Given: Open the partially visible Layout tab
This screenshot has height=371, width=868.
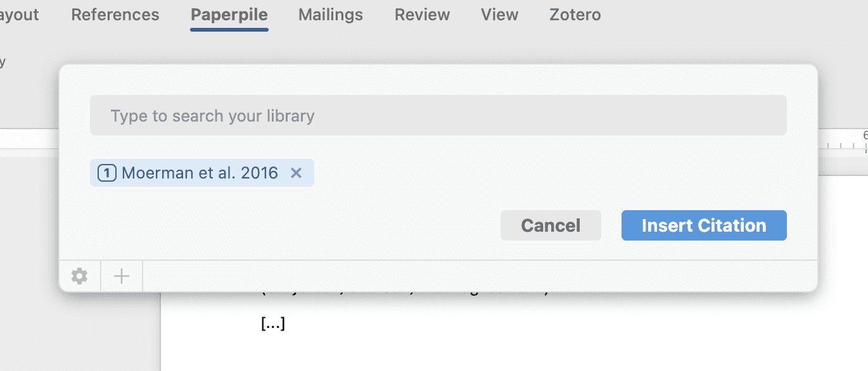Looking at the screenshot, I should coord(18,15).
